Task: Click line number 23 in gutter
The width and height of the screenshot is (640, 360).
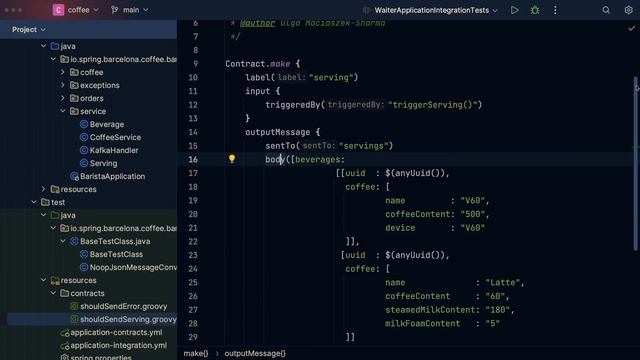Action: [193, 255]
